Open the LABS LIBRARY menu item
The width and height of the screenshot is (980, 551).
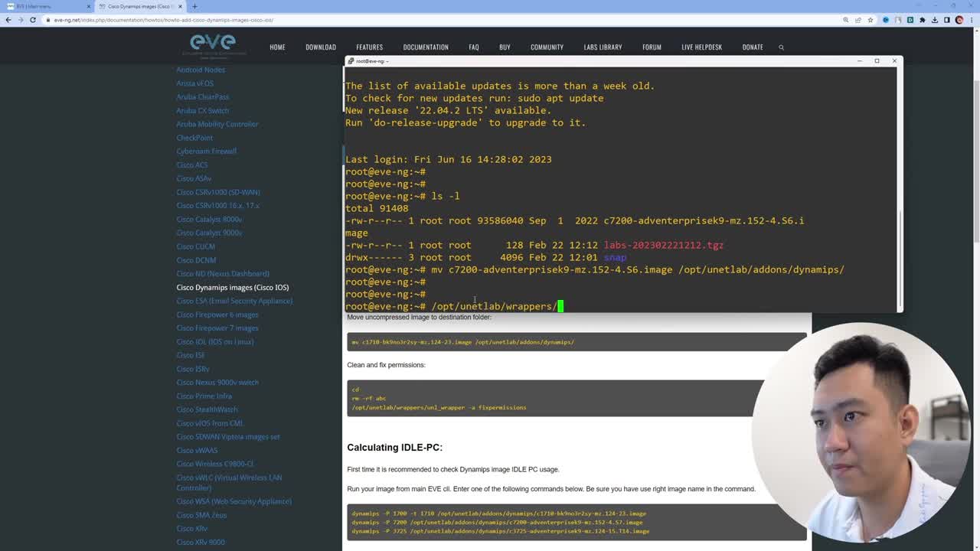point(603,47)
